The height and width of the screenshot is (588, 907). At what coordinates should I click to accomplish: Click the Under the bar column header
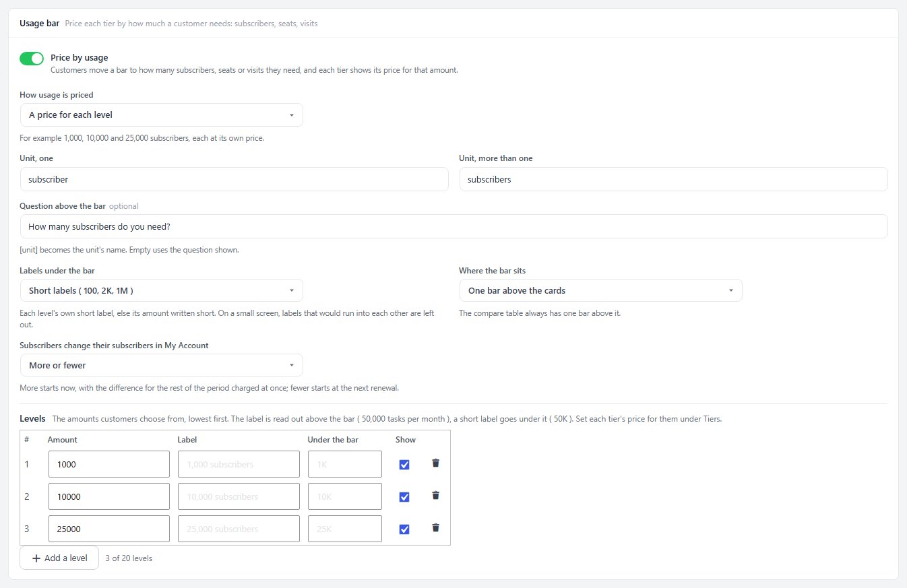coord(333,440)
